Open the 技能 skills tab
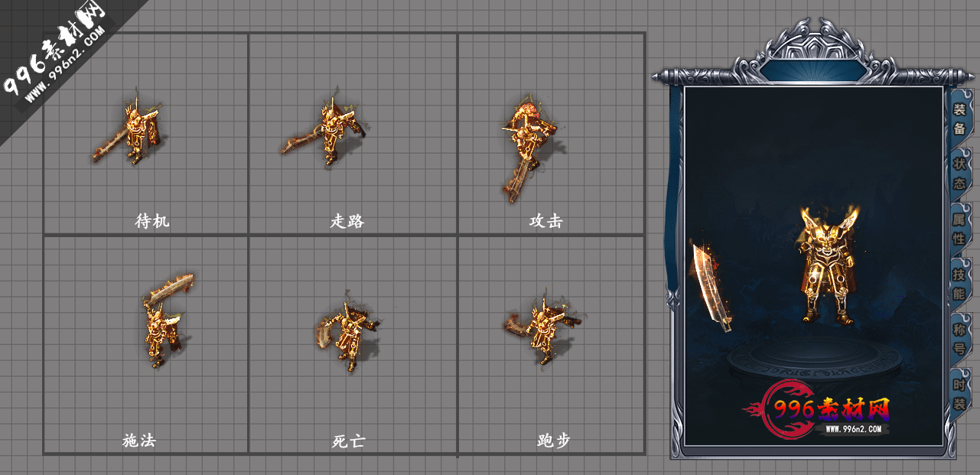Screen dimensions: 980x475 pyautogui.click(x=959, y=284)
